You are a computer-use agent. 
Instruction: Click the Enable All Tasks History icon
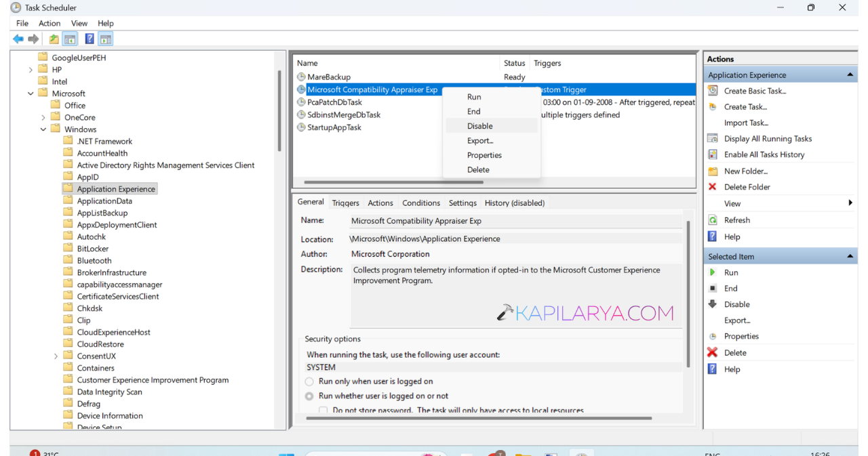(713, 154)
